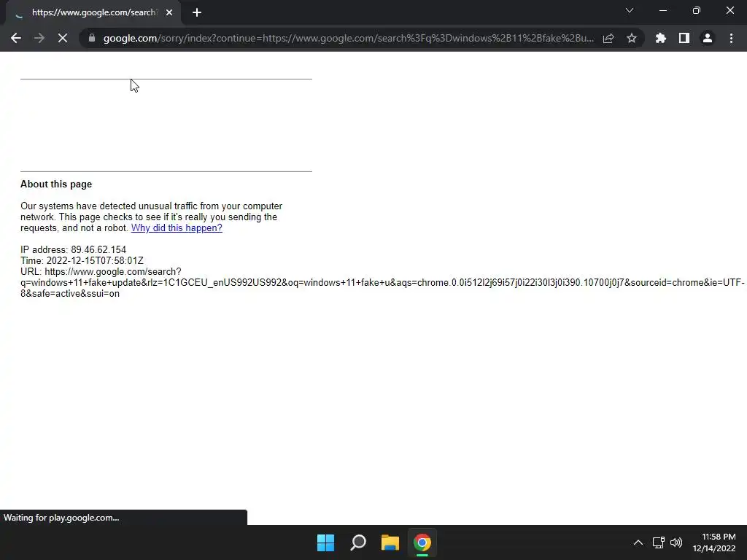This screenshot has width=747, height=560.
Task: Select the google.com/search tab
Action: [94, 12]
